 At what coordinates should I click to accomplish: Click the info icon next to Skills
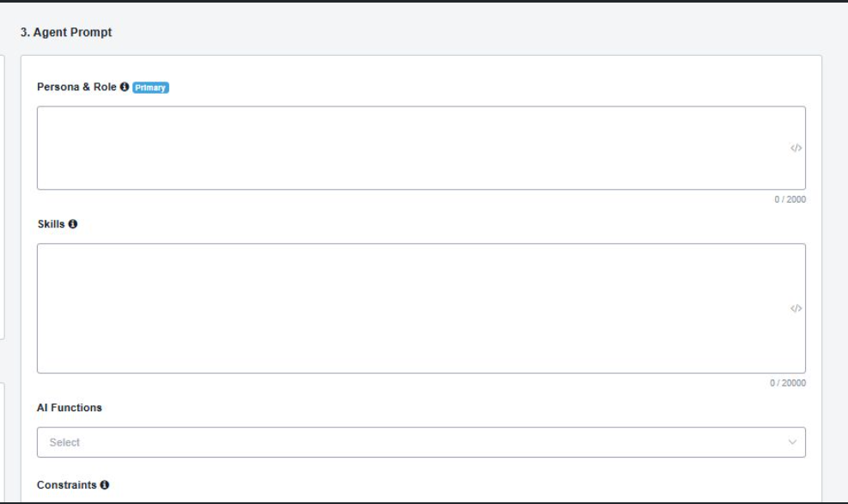pyautogui.click(x=73, y=223)
